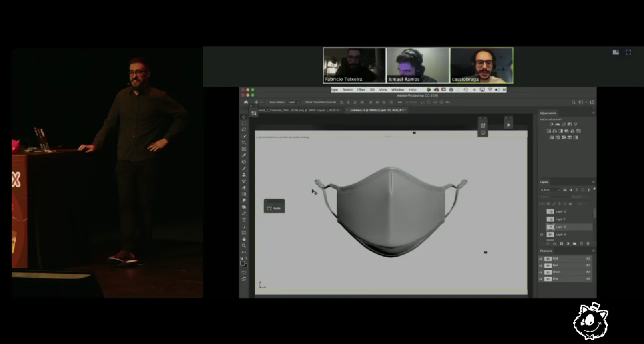644x344 pixels.
Task: Click the search magnifier icon top right
Action: coord(573,102)
